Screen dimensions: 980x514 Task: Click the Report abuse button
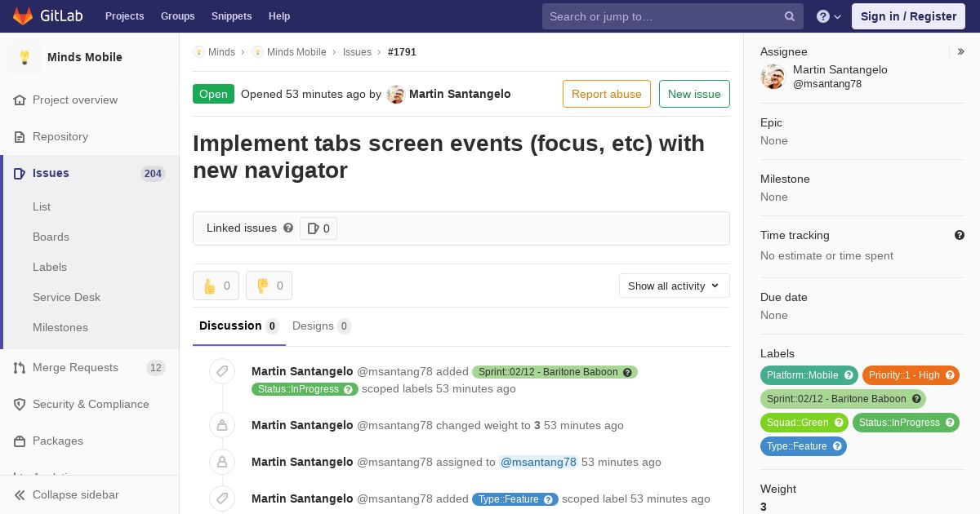[x=607, y=95]
